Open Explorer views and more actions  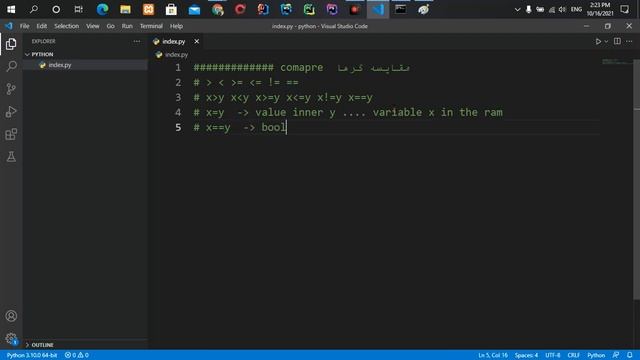point(137,41)
